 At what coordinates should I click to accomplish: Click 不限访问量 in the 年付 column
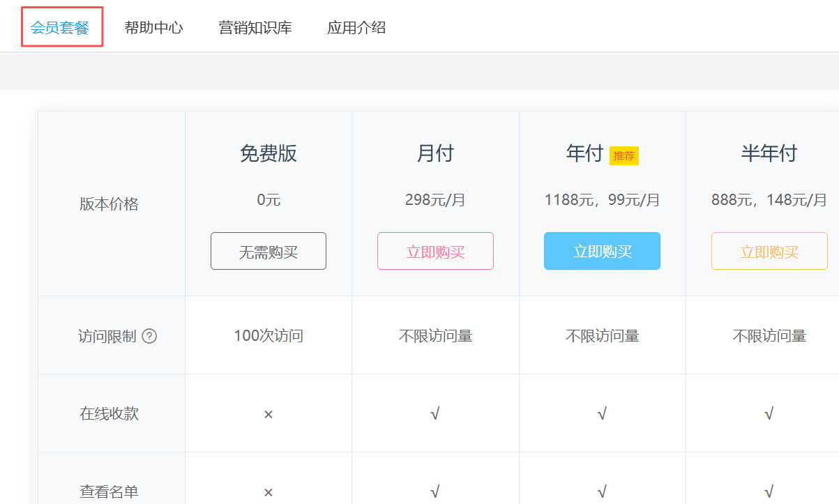tap(602, 336)
